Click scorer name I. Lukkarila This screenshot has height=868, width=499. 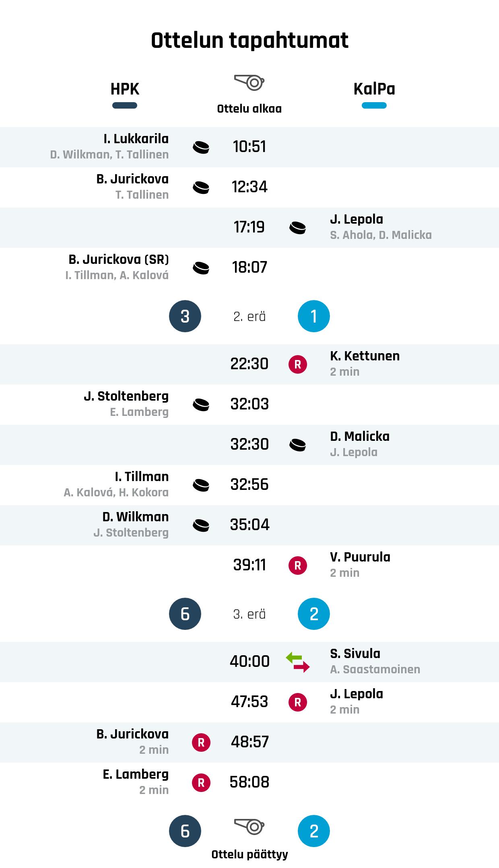tap(136, 139)
